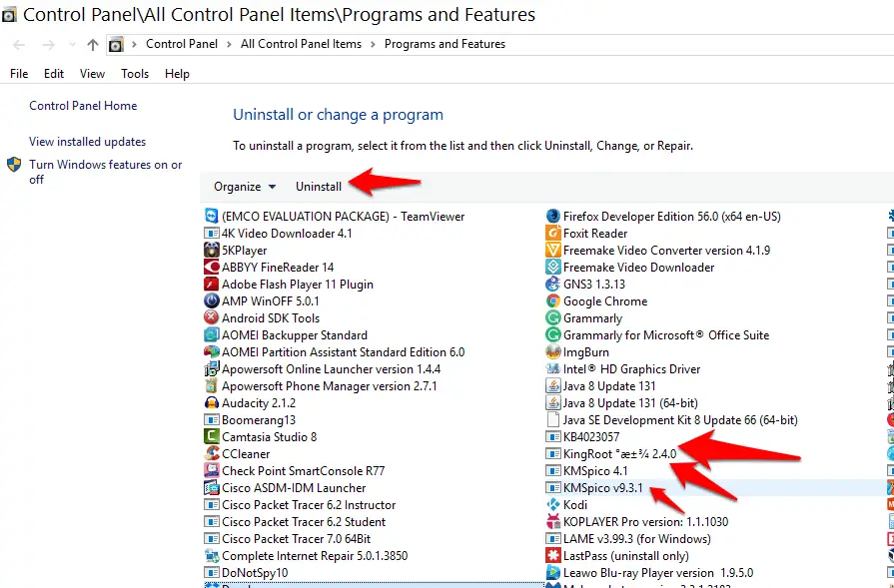This screenshot has height=588, width=894.
Task: Select Boomerang13 in the program list
Action: [x=259, y=420]
